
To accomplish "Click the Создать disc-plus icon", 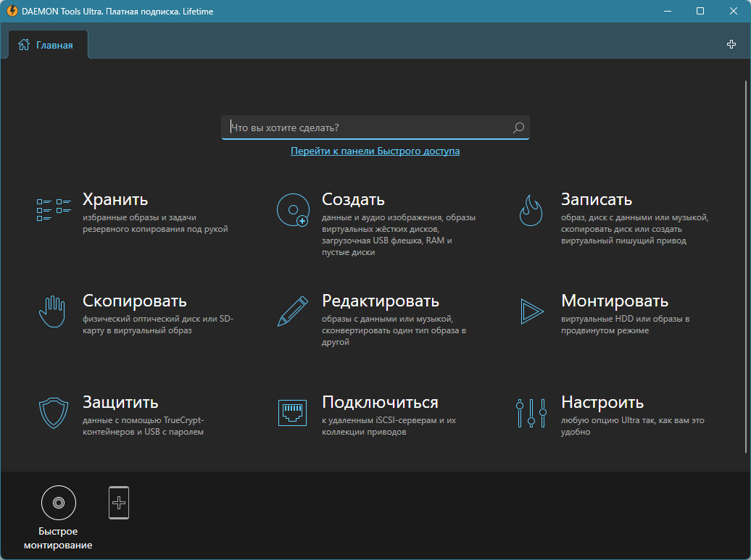I will pos(293,210).
